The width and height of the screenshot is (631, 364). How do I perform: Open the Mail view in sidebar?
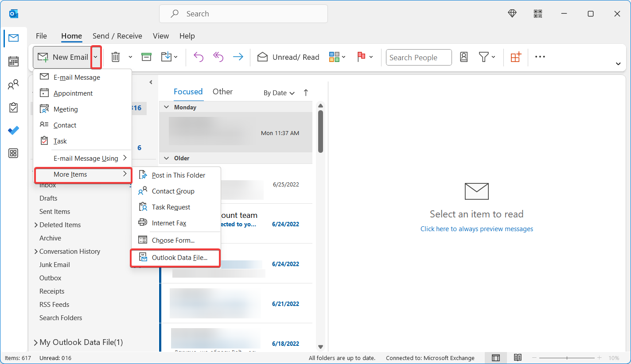(x=13, y=38)
